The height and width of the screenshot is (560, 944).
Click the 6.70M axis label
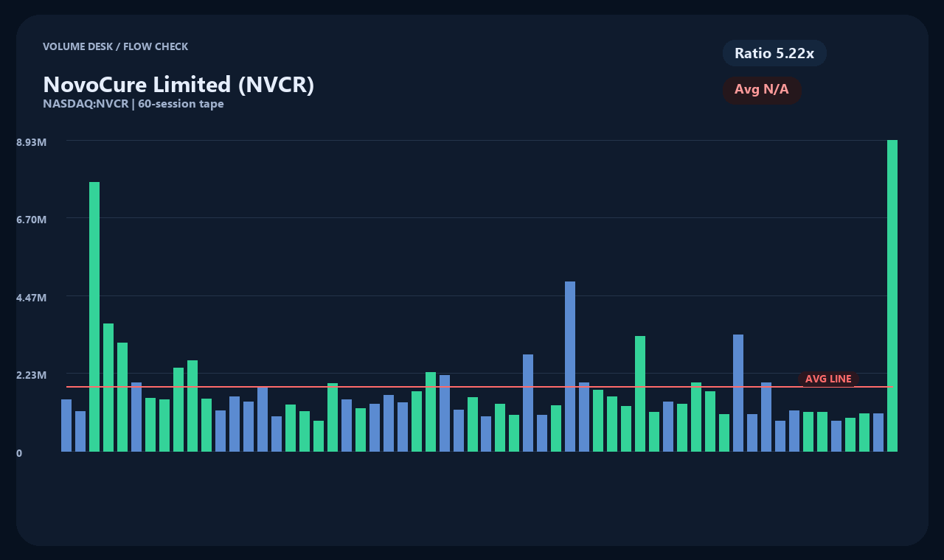click(x=32, y=220)
